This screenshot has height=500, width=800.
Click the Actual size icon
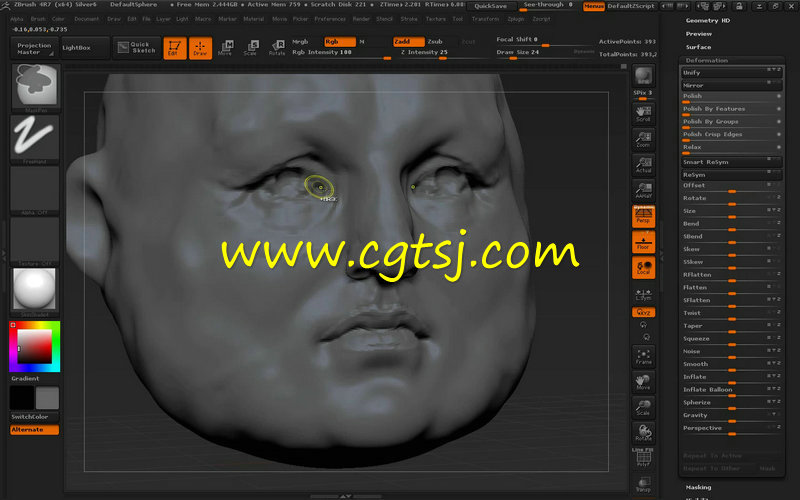643,164
